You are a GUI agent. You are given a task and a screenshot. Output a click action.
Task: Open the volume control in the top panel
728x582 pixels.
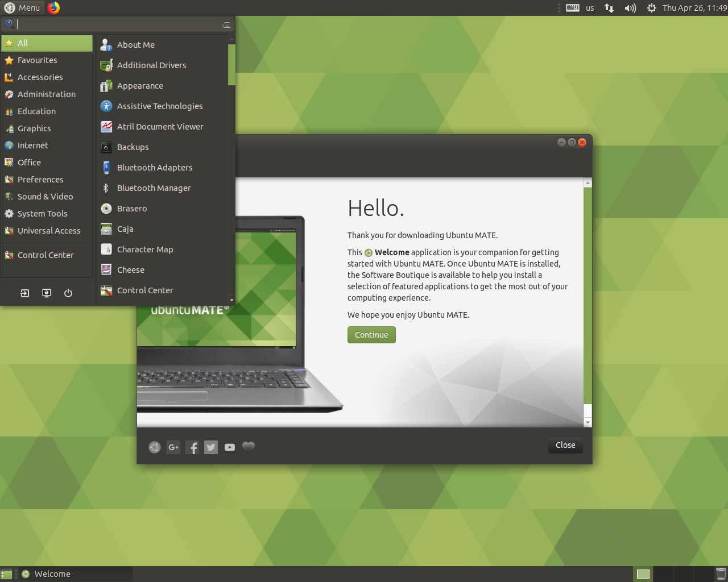pos(630,7)
